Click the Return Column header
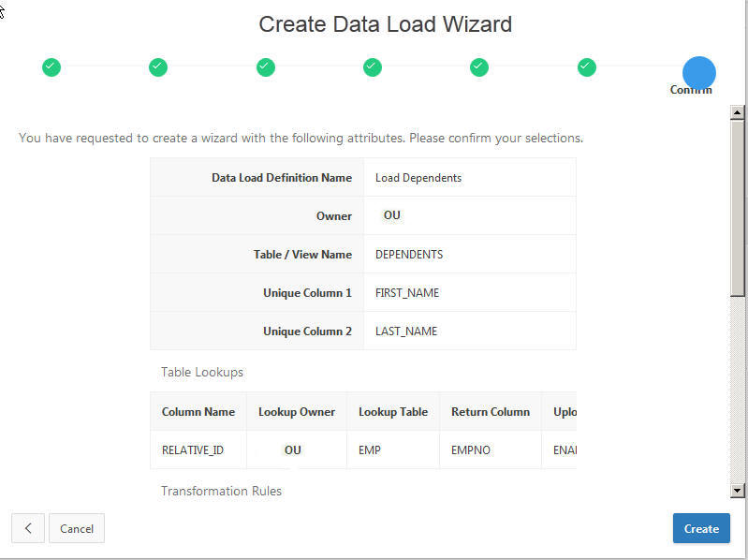The width and height of the screenshot is (748, 560). point(491,412)
